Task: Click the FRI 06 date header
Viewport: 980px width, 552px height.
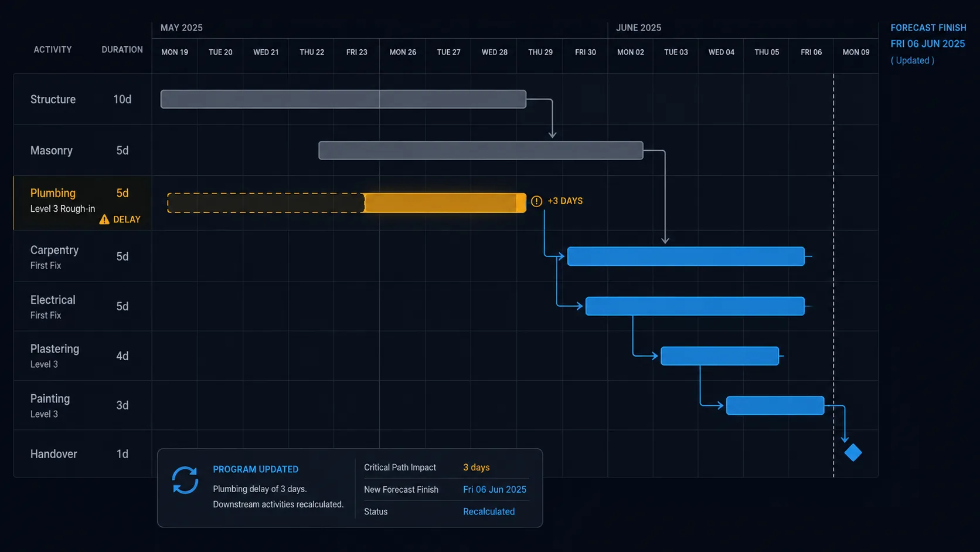Action: tap(811, 52)
